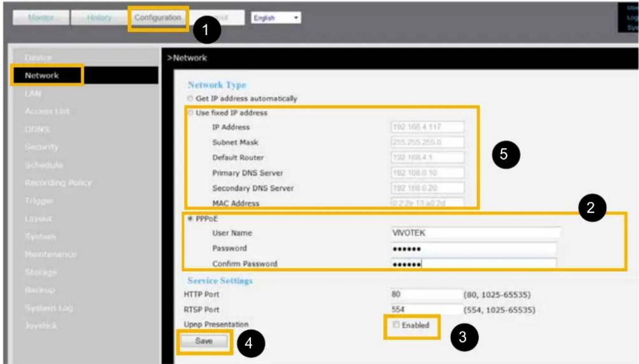Click the Service Settings heading

[x=220, y=281]
